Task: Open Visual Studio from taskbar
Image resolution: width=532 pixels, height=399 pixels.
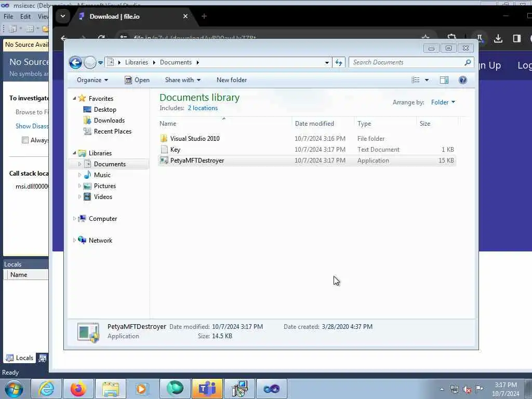Action: point(271,389)
